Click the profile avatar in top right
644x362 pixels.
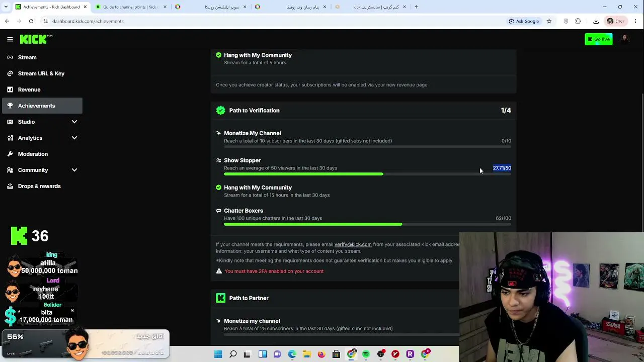(x=625, y=39)
